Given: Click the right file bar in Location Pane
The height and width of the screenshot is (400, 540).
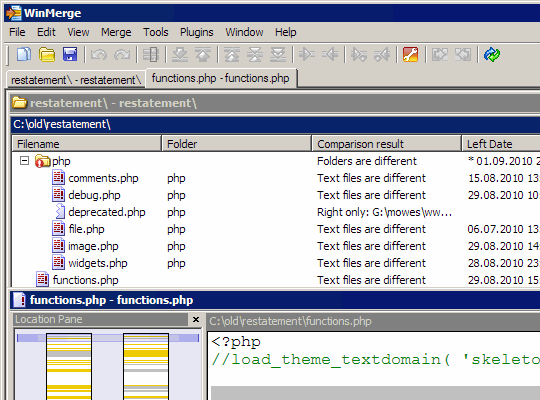Looking at the screenshot, I should coord(146,366).
